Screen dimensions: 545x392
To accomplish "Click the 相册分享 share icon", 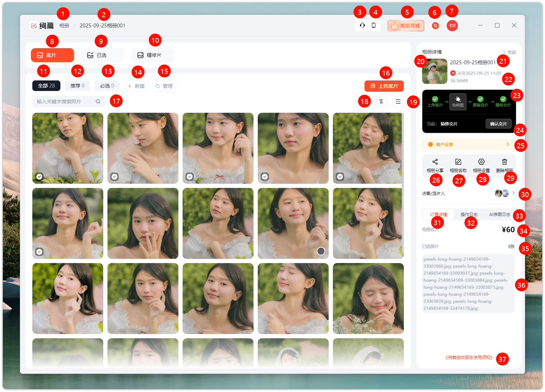I will [x=435, y=162].
